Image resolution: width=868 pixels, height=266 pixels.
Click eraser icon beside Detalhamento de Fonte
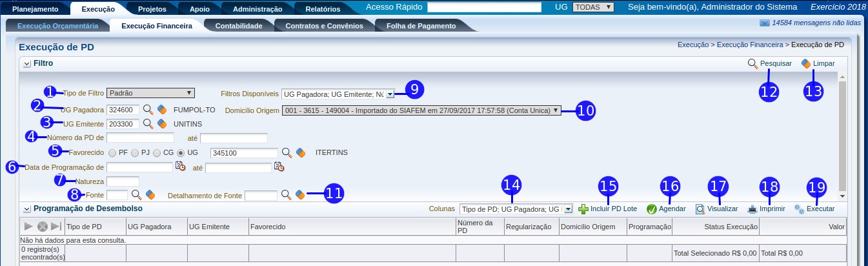pyautogui.click(x=299, y=194)
